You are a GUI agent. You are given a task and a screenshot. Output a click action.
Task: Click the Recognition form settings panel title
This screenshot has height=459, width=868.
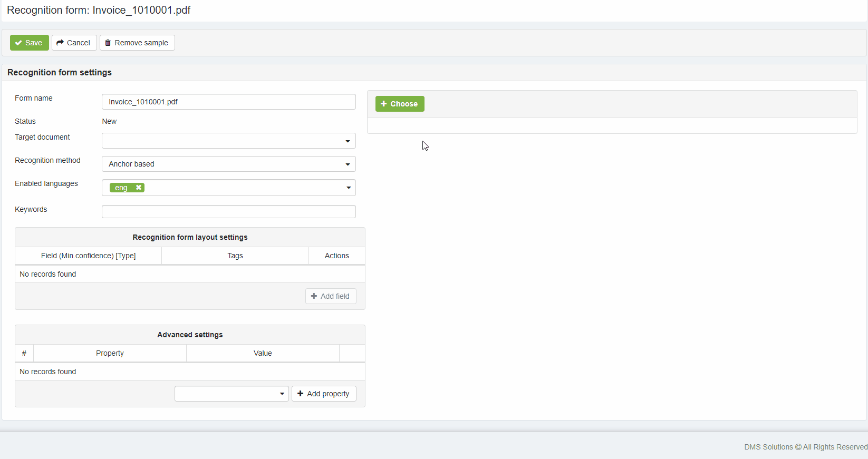60,72
